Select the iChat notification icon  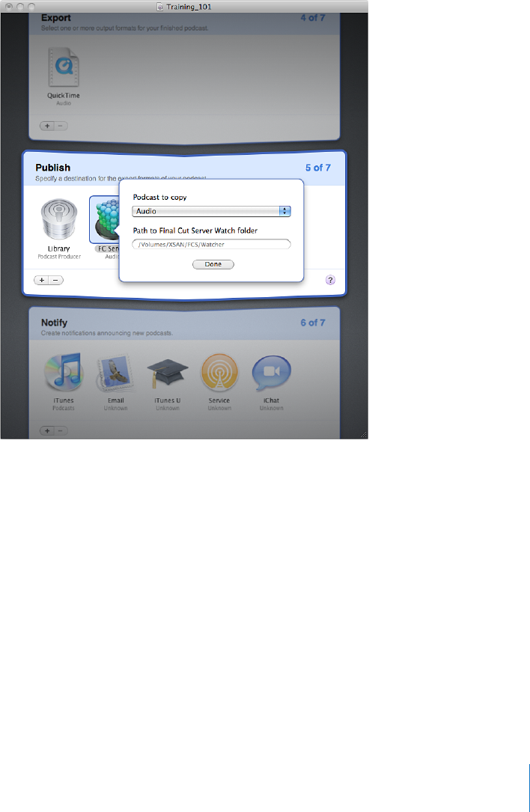click(271, 373)
